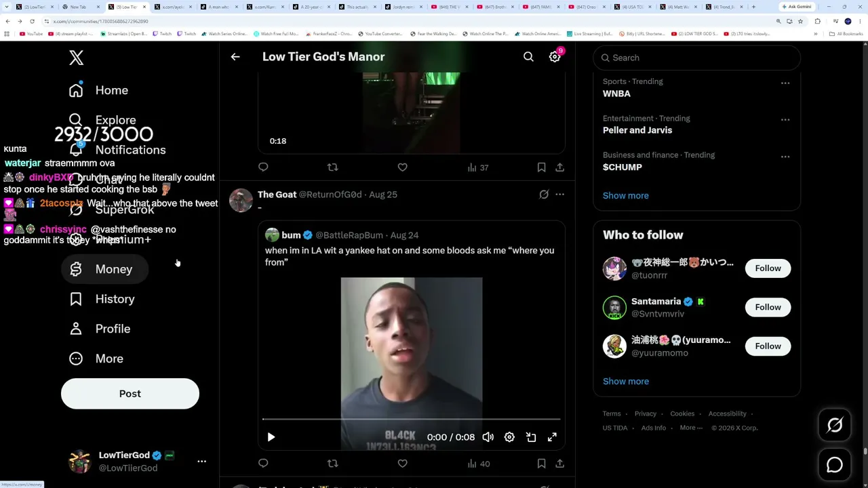Click the Grok icon on The Goat's post
Viewport: 868px width, 488px height.
pos(544,195)
